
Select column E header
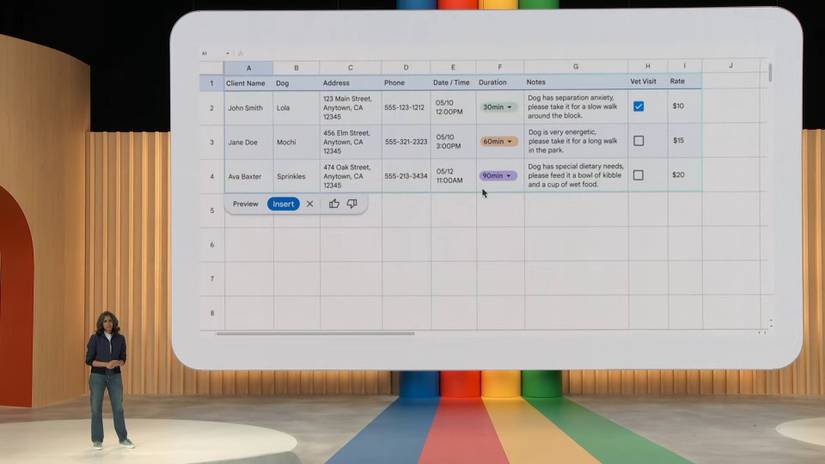453,67
